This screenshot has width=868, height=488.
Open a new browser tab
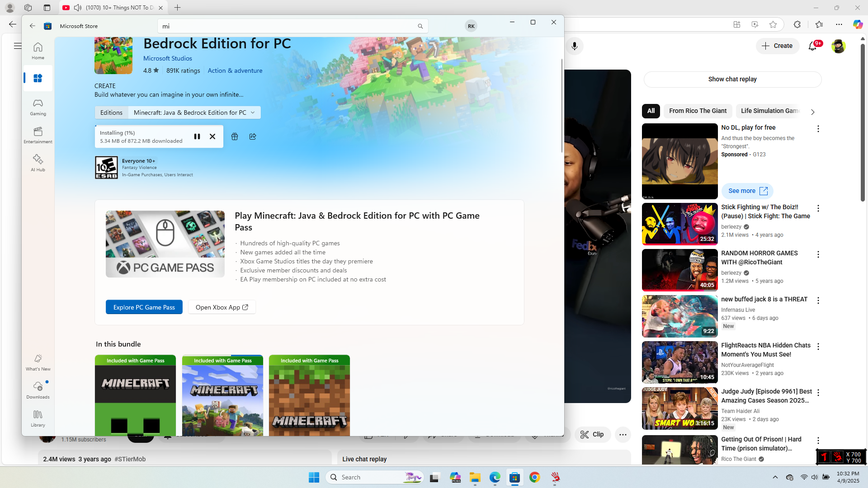point(178,8)
